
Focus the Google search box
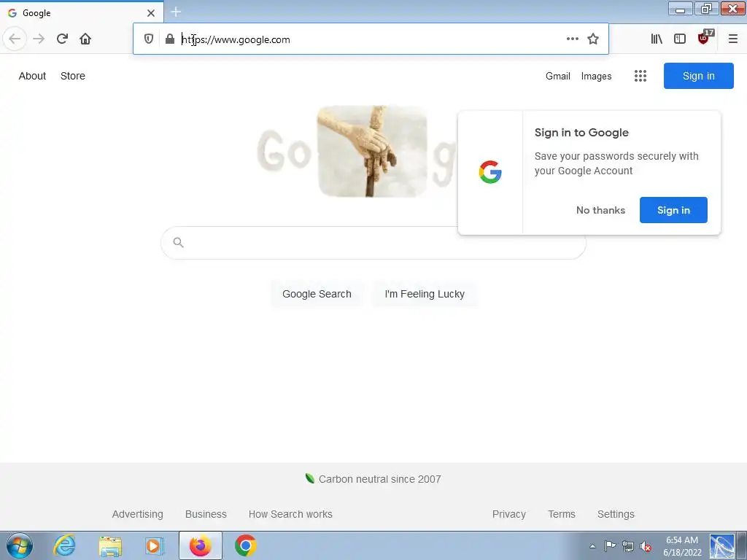373,243
